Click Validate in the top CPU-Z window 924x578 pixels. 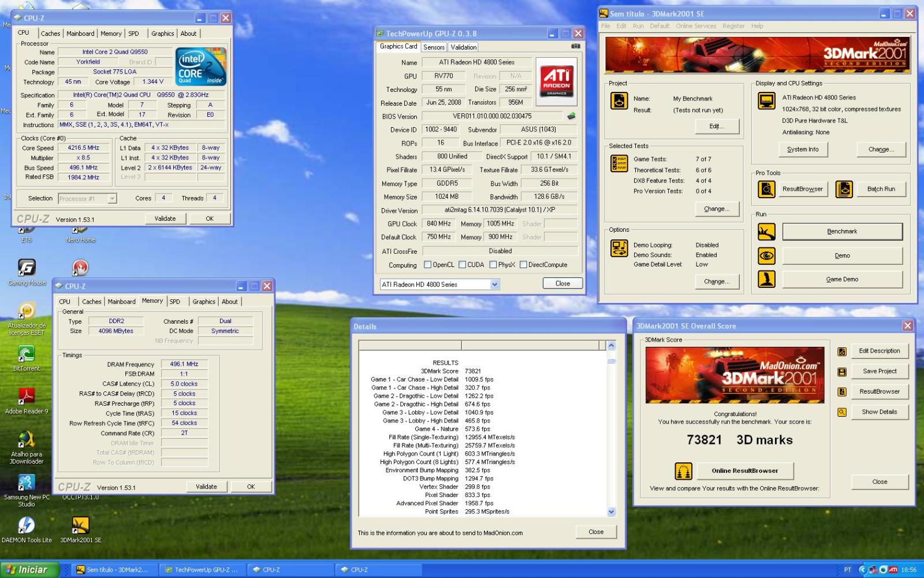165,218
